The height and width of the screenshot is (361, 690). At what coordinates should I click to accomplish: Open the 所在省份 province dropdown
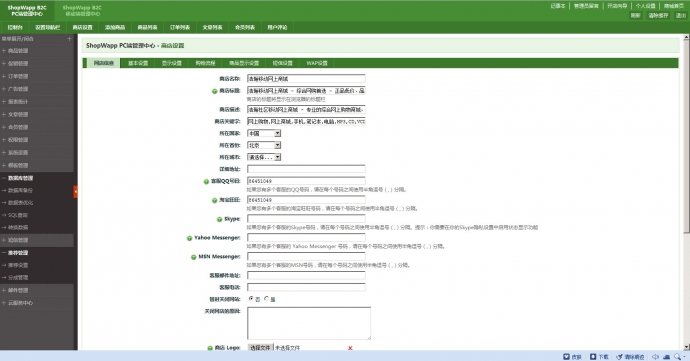click(x=264, y=145)
